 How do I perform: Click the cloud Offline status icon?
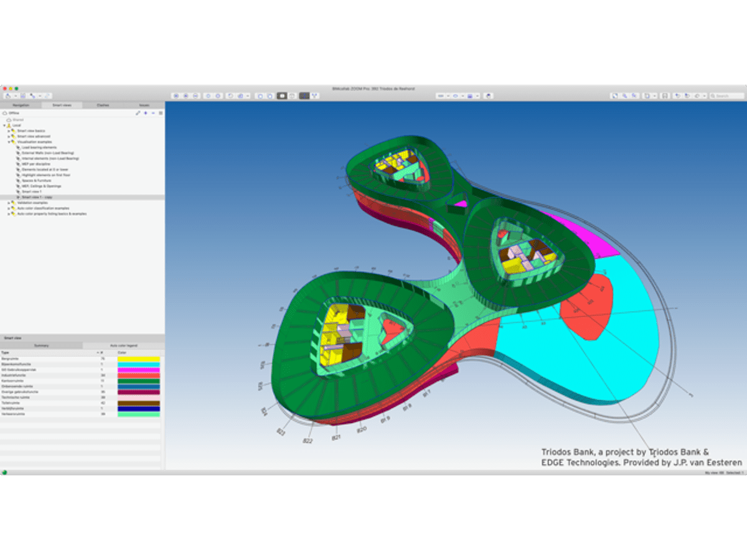[x=4, y=113]
